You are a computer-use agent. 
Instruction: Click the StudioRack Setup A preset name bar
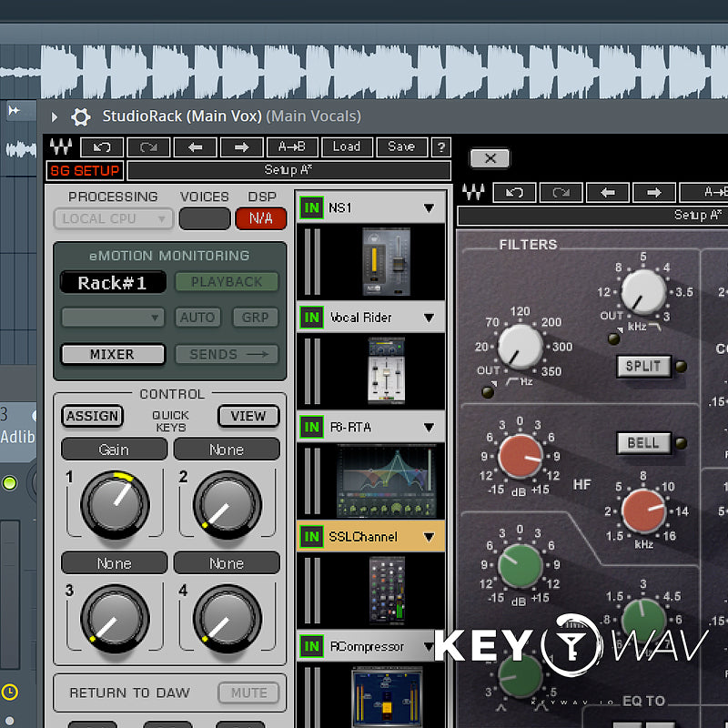(288, 170)
